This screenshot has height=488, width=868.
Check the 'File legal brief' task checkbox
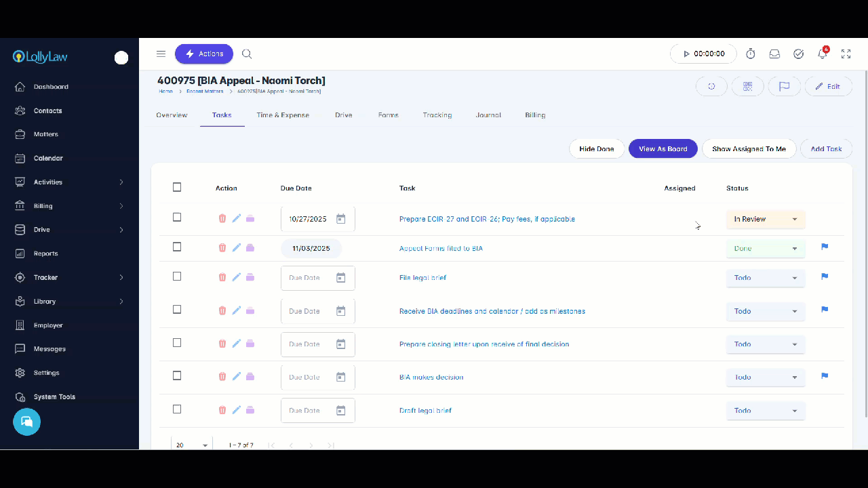coord(177,277)
